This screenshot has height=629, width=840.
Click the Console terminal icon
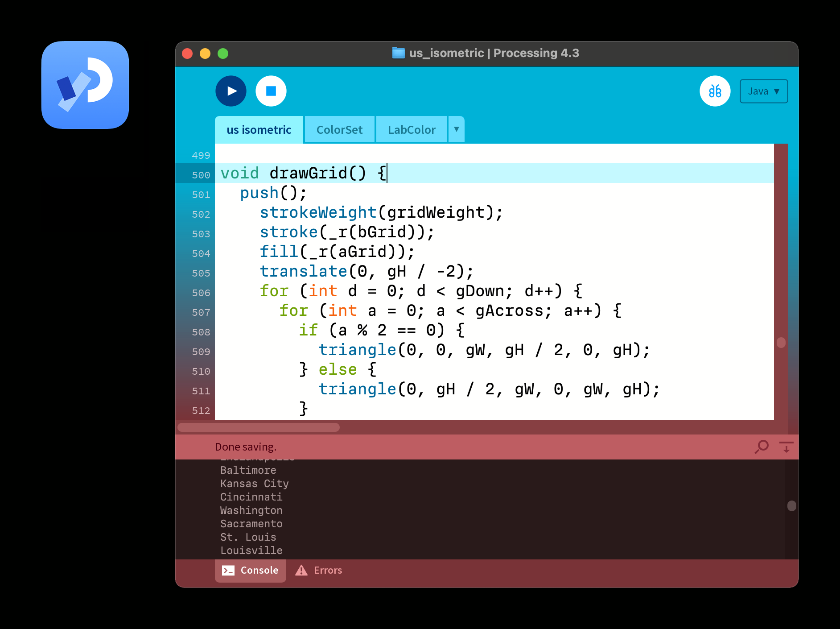coord(228,570)
